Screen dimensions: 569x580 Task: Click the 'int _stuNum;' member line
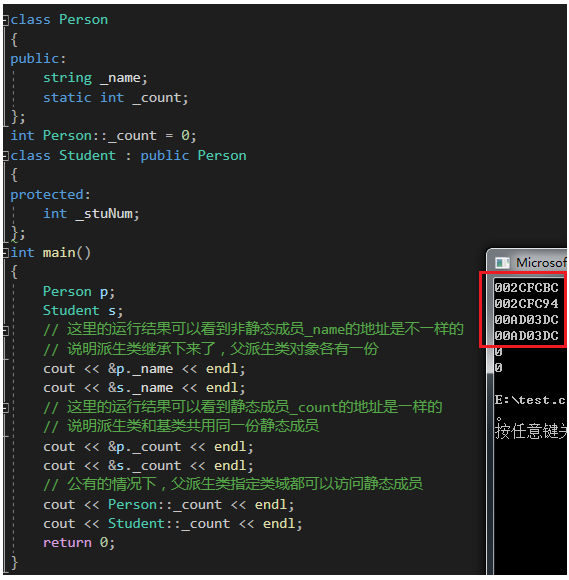pos(91,214)
